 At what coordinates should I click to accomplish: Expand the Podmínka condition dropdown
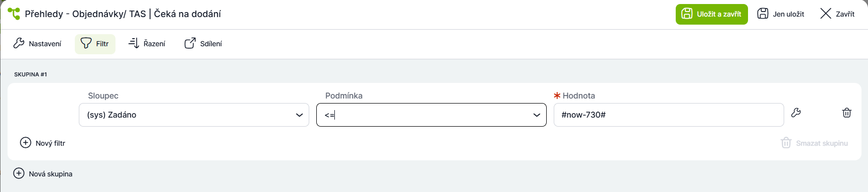pos(431,115)
